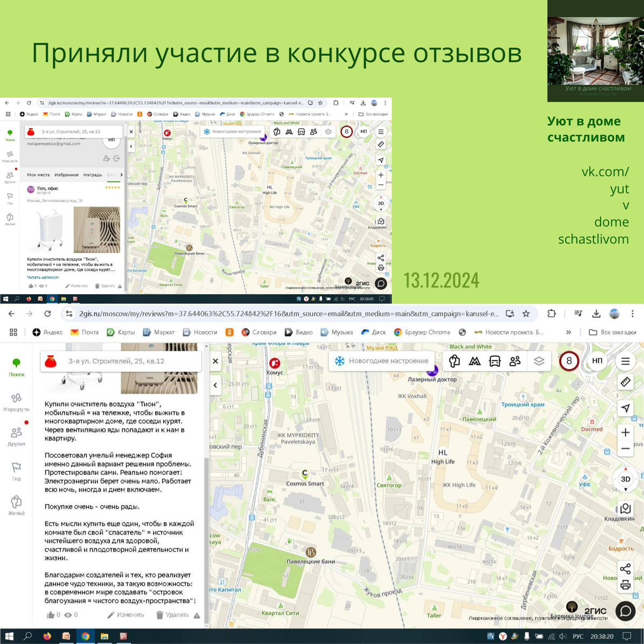Open Словари bookmark in lower browser
This screenshot has width=644, height=644.
tap(259, 332)
